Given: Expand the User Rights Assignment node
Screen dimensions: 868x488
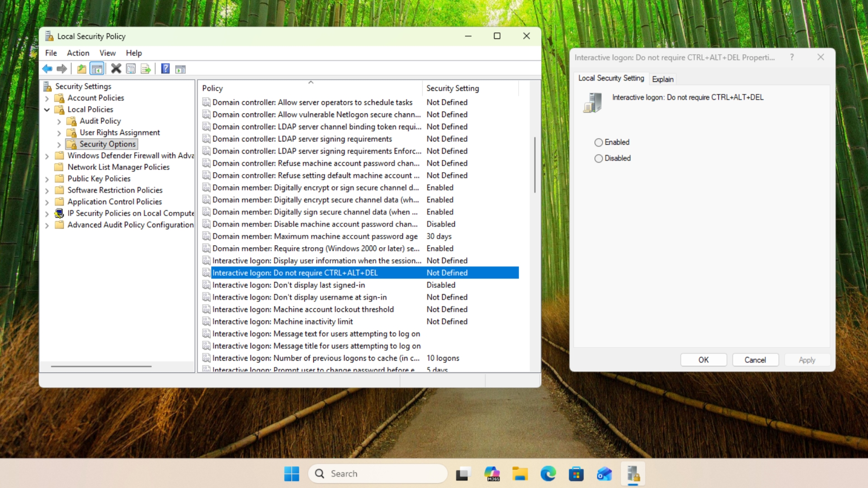Looking at the screenshot, I should coord(59,133).
